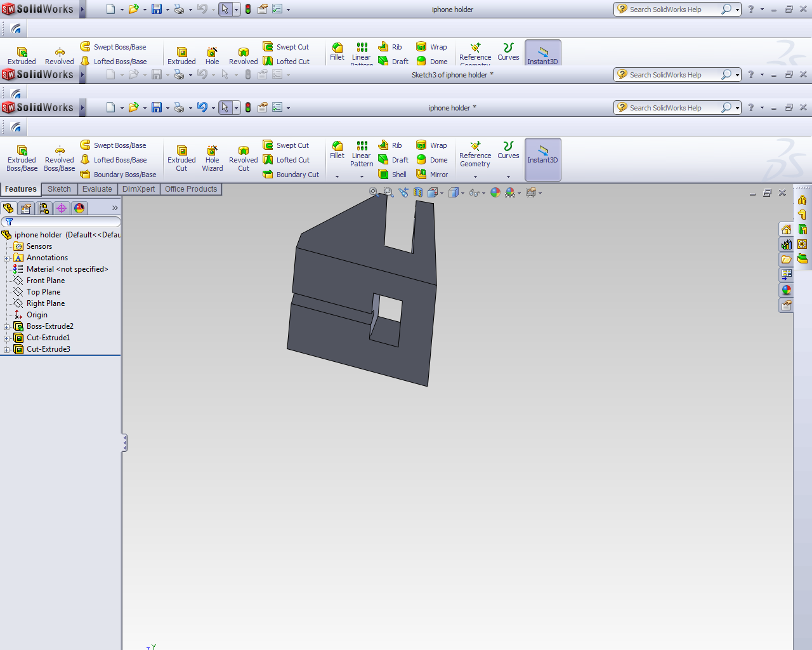Expand the Boss-Extrude2 tree node
The width and height of the screenshot is (812, 650).
coord(7,326)
